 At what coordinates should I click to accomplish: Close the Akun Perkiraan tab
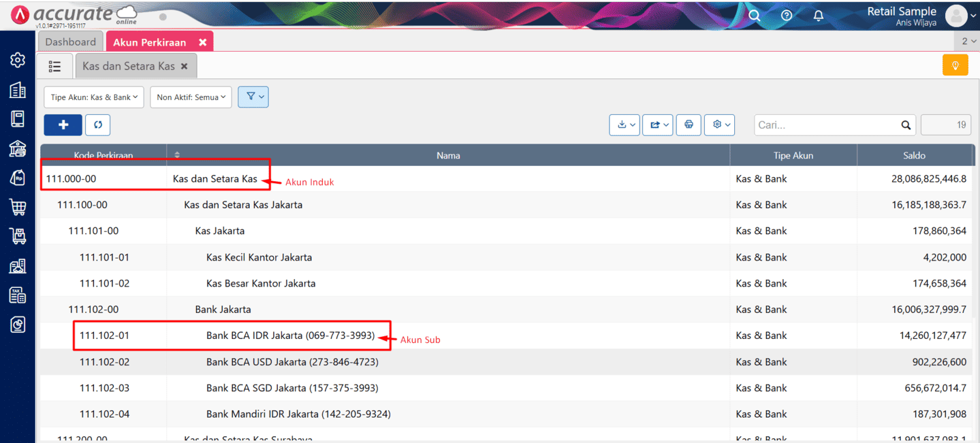[202, 42]
